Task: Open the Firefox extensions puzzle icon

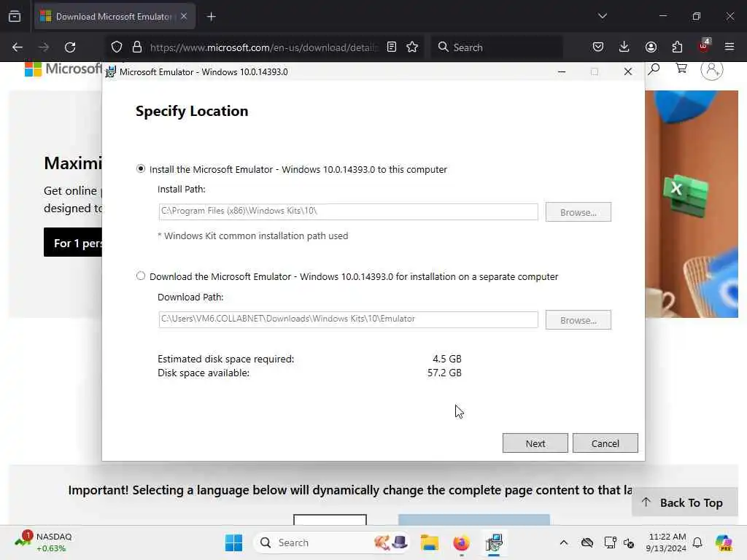Action: [x=677, y=47]
